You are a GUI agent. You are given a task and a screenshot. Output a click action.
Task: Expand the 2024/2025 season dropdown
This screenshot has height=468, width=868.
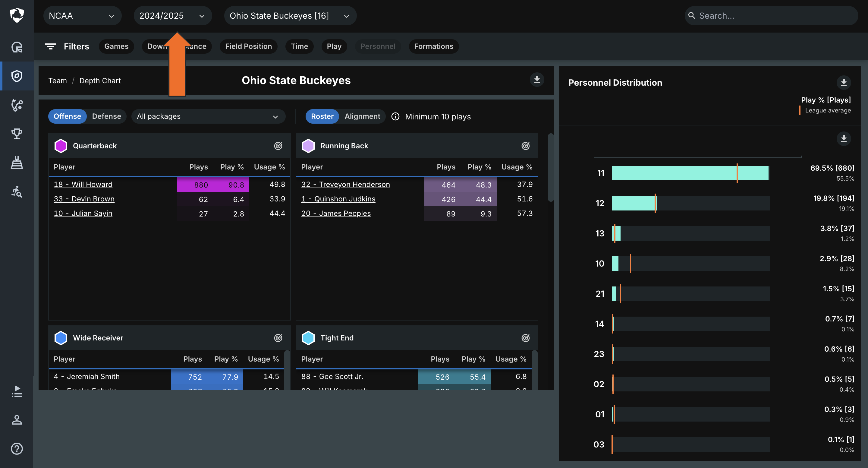172,16
